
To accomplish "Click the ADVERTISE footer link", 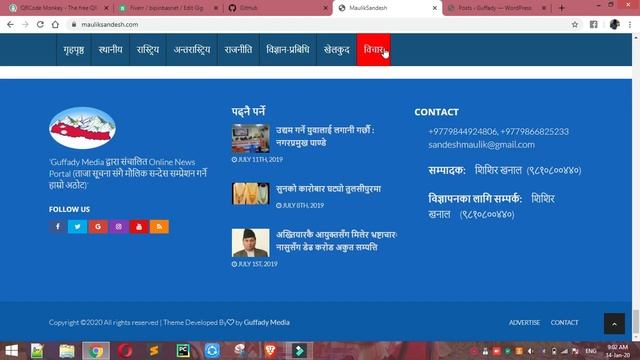I will 524,322.
